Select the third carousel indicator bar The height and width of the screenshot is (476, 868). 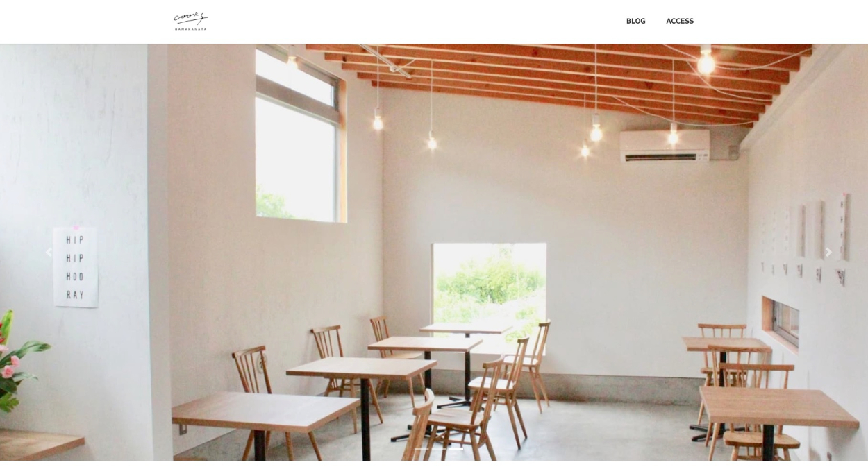point(456,449)
